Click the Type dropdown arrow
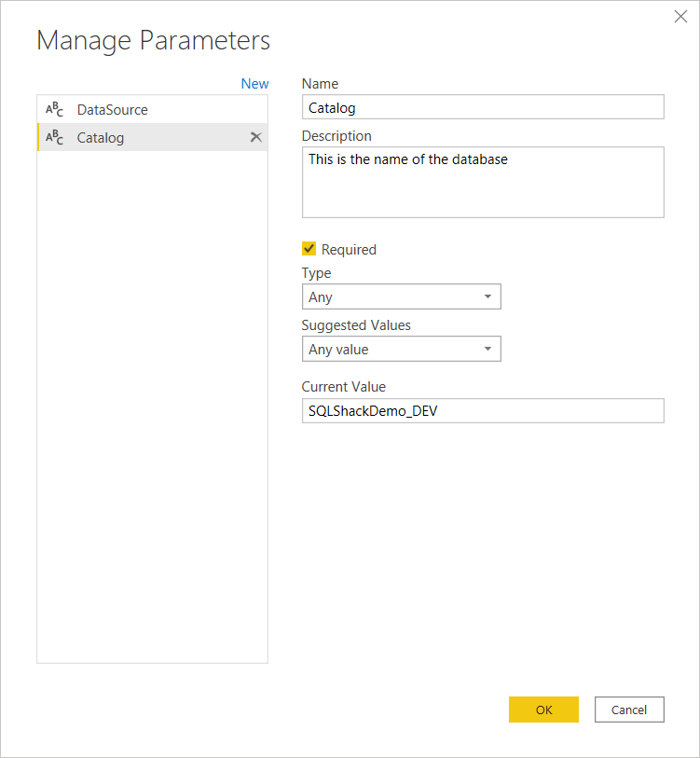 (x=487, y=297)
